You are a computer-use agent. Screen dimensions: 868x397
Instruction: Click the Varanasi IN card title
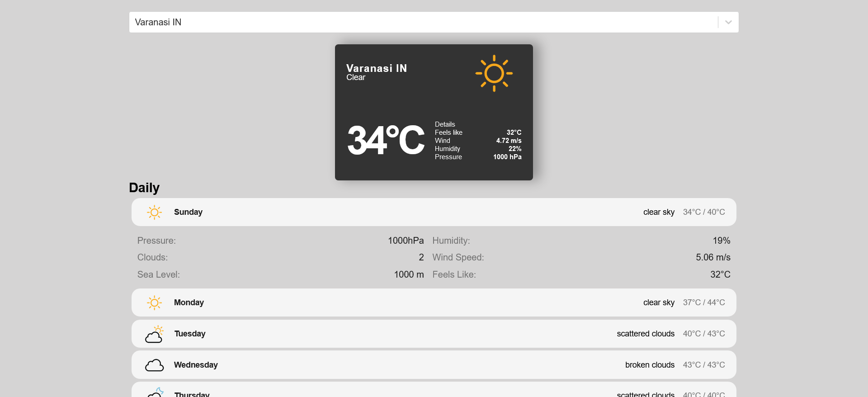pyautogui.click(x=377, y=68)
